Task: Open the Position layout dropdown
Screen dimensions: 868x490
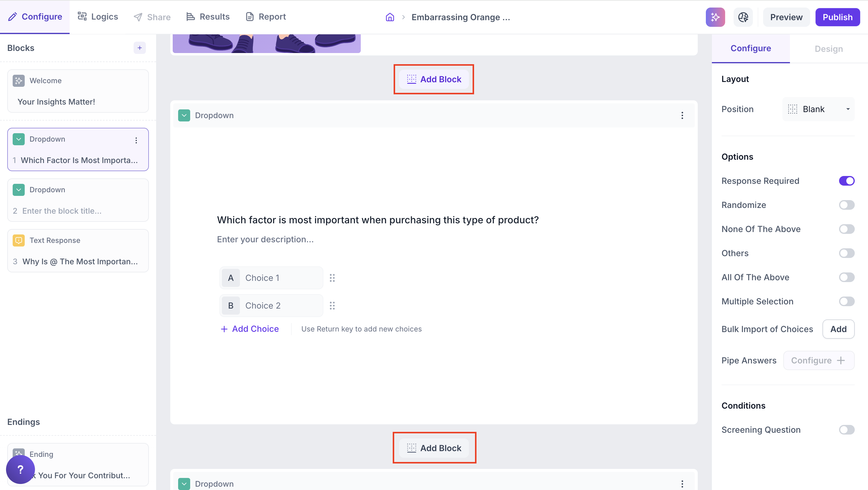Action: (x=818, y=109)
